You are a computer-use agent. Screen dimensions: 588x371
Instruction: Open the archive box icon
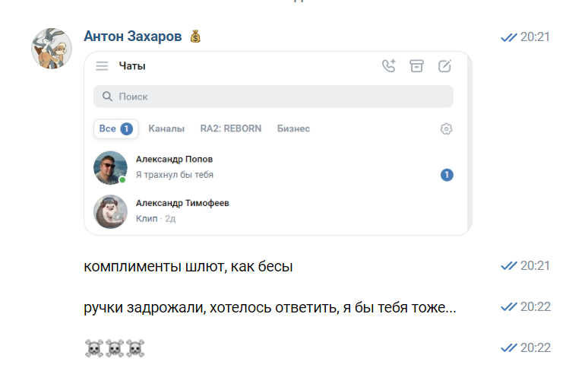pyautogui.click(x=416, y=66)
